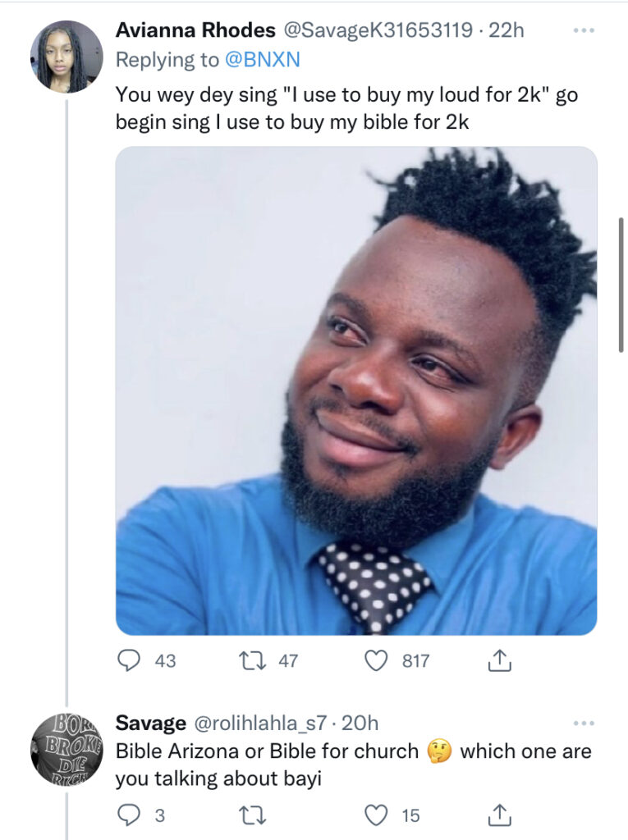This screenshot has height=840, width=628.
Task: Like Savage's tweet with 15 likes
Action: 376,815
